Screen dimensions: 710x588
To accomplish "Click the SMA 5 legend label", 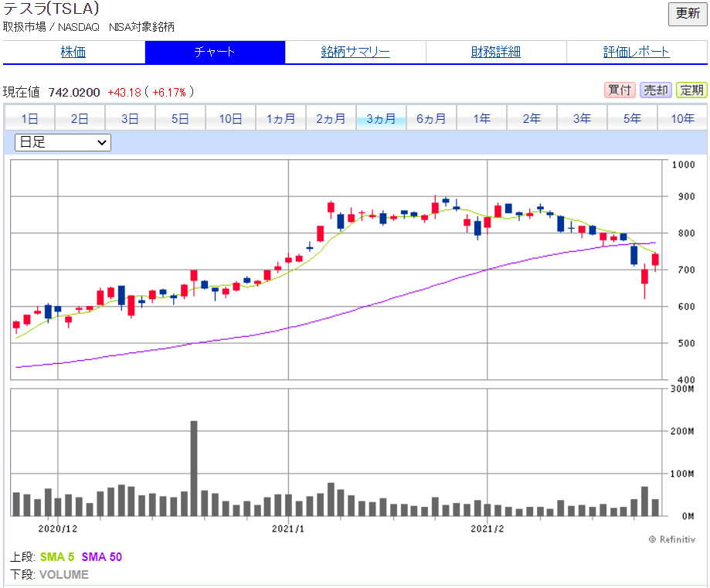I will tap(57, 557).
